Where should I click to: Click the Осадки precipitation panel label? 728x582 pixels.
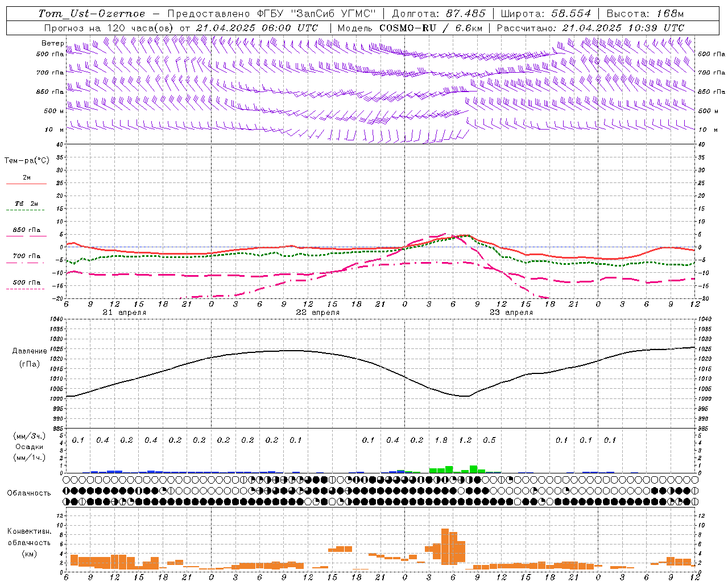pos(30,447)
